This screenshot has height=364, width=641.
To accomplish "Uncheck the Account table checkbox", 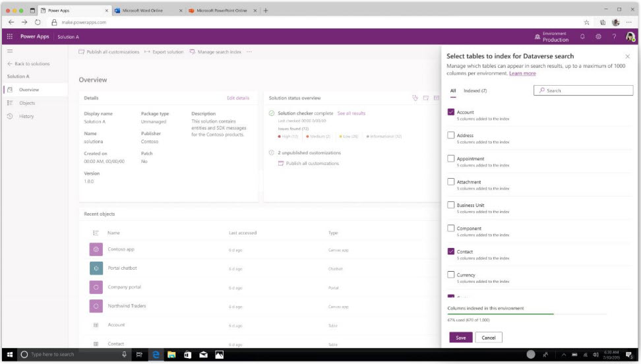I will coord(451,112).
